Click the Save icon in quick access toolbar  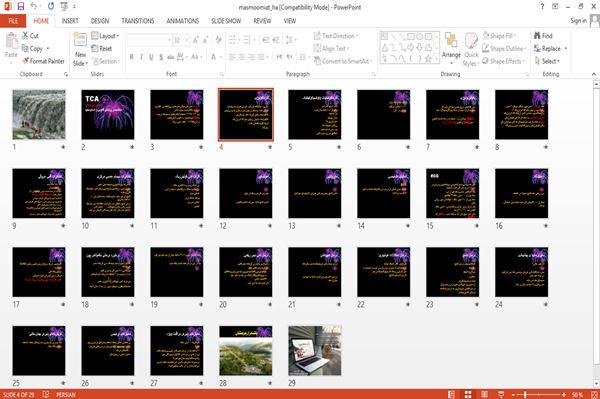point(21,7)
